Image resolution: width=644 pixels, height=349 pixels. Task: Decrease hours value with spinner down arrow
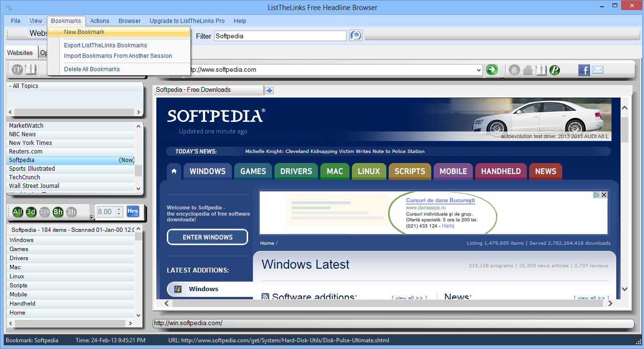pos(119,214)
